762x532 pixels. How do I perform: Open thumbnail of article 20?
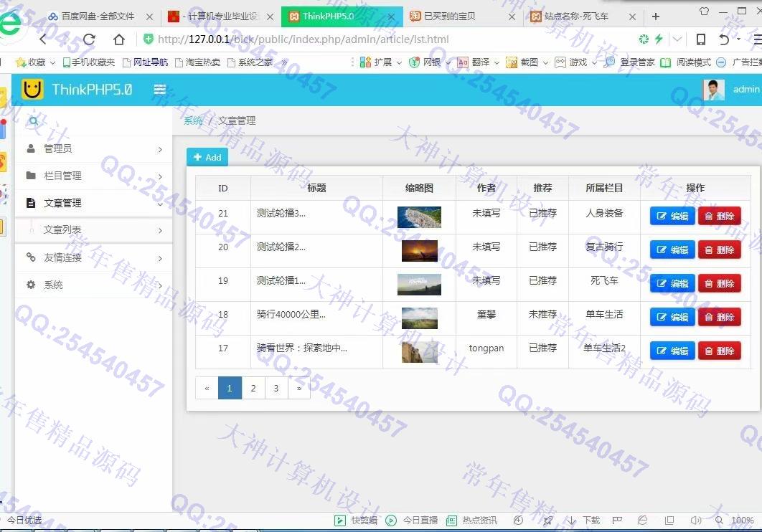click(x=420, y=251)
